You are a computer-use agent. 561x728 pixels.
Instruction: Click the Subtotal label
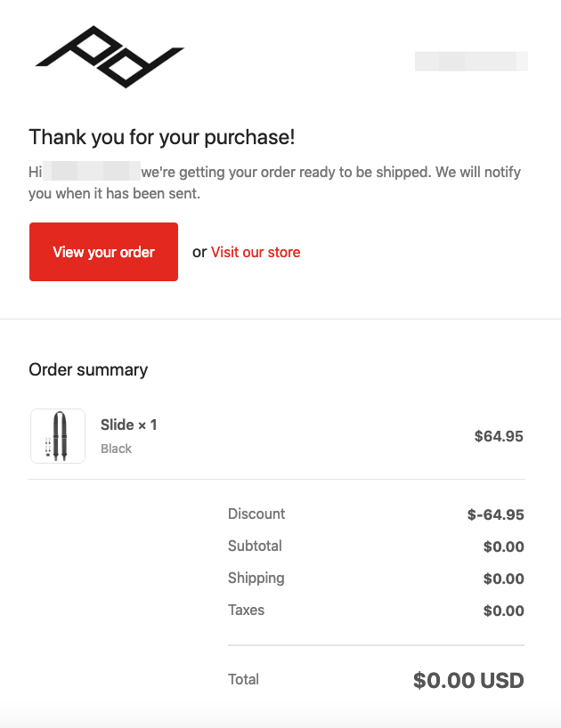click(255, 546)
